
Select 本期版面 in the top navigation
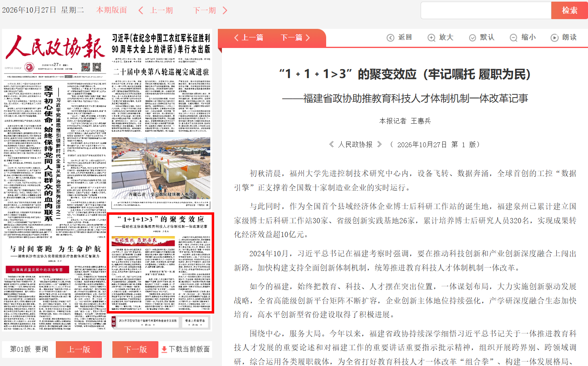click(x=112, y=10)
